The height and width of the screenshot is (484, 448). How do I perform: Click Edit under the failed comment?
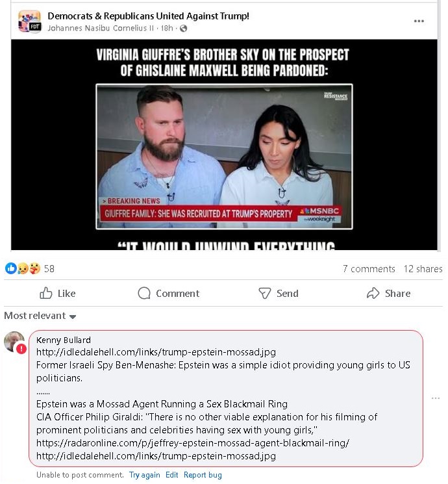click(172, 475)
